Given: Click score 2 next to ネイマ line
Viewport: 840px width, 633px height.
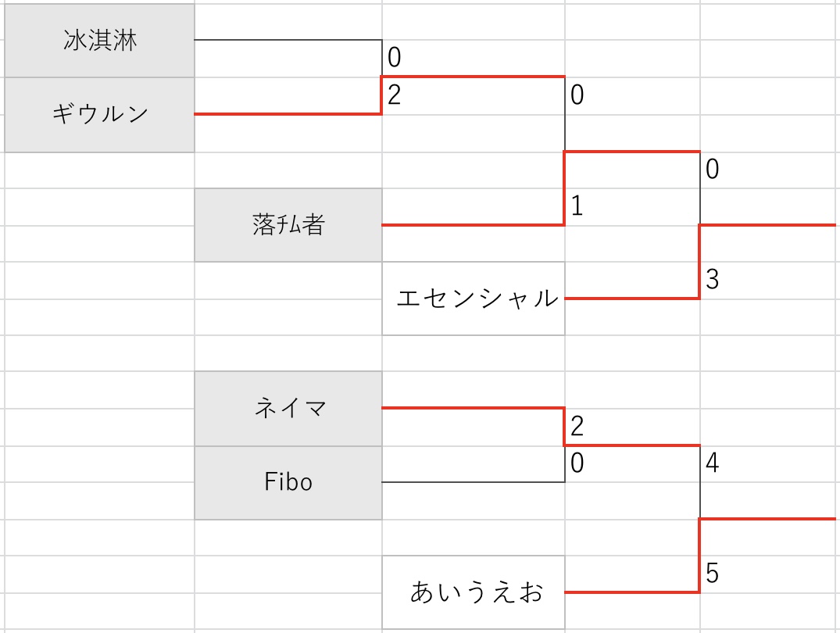Looking at the screenshot, I should point(577,426).
